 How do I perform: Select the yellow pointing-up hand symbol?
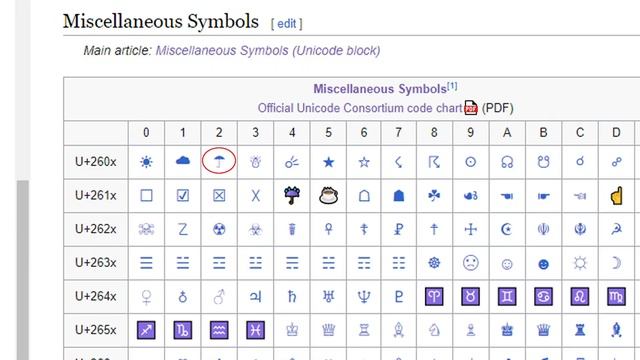[616, 196]
